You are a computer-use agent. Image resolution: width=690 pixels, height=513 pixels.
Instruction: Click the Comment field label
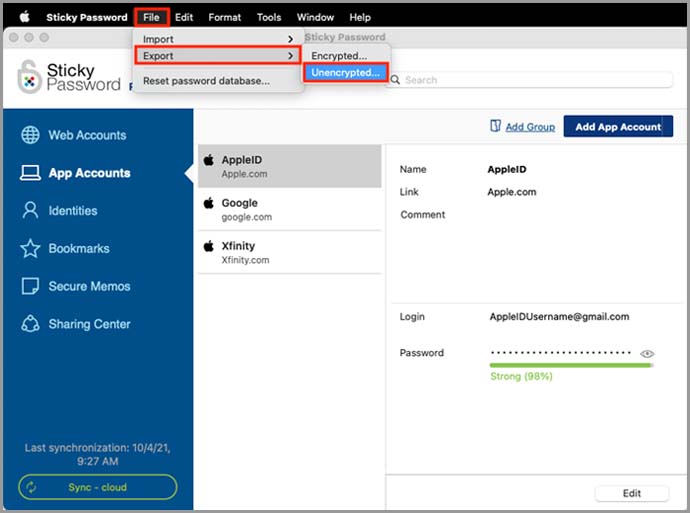[422, 215]
